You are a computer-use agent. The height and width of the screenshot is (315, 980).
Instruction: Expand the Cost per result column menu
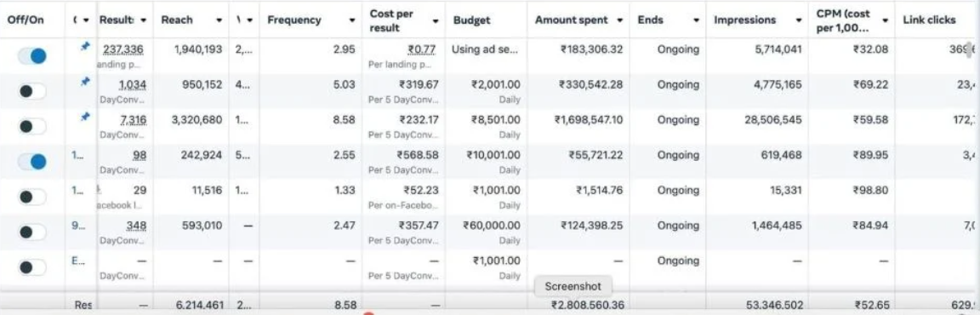(436, 20)
